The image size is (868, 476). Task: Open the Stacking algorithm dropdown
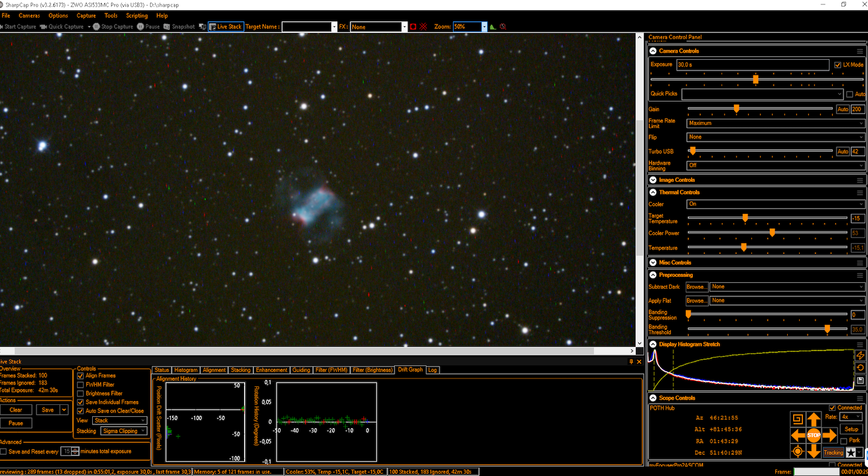124,431
